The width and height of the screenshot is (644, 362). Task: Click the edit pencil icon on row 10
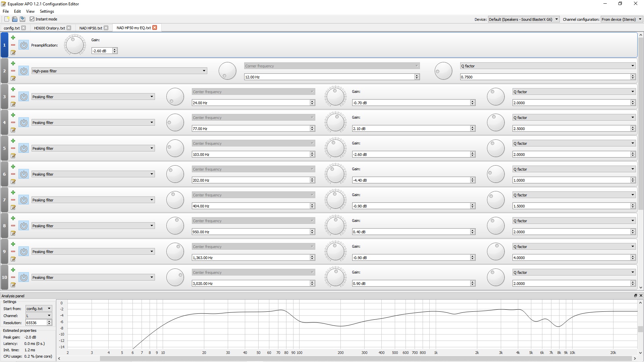13,285
